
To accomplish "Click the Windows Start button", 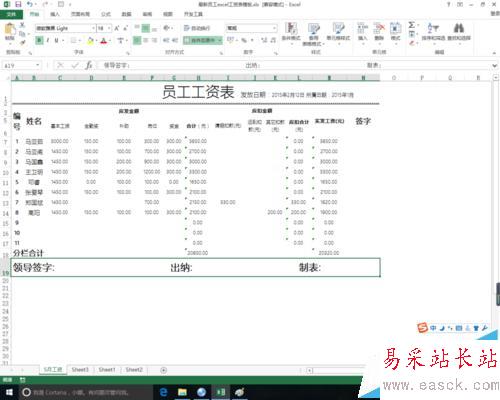I will [9, 392].
